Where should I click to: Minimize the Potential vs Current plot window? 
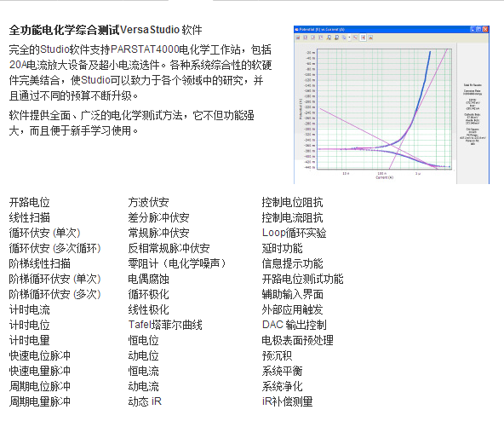pos(472,29)
